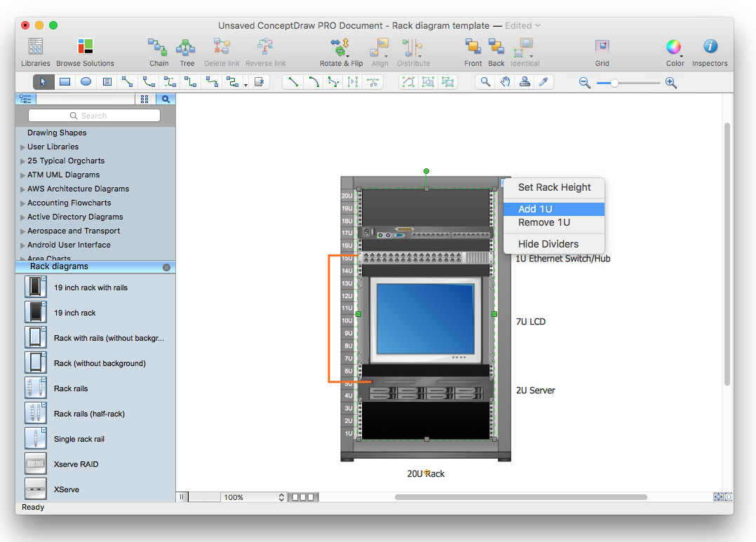Expand Active Directory Diagrams category
Viewport: 756px width, 542px height.
click(22, 217)
